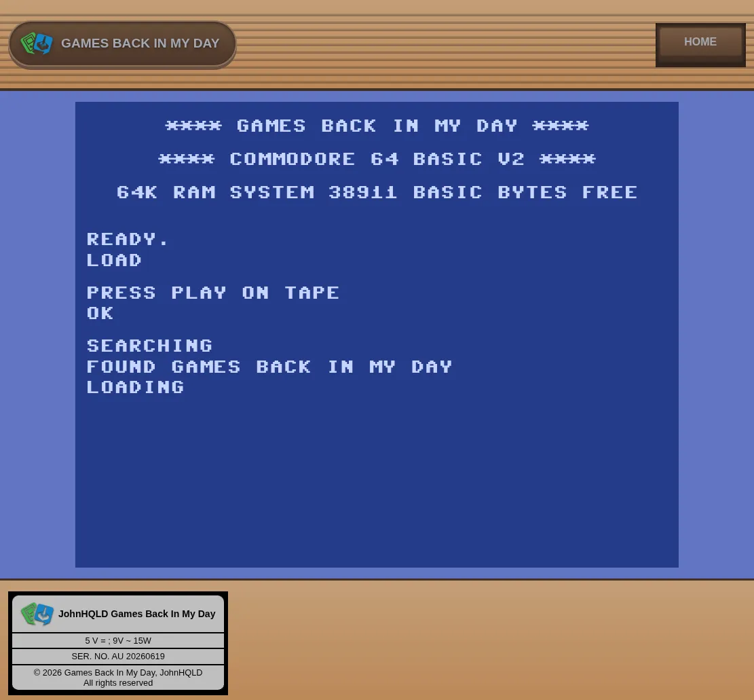Open the GAMES BACK IN MY DAY header link
The image size is (754, 700).
122,43
